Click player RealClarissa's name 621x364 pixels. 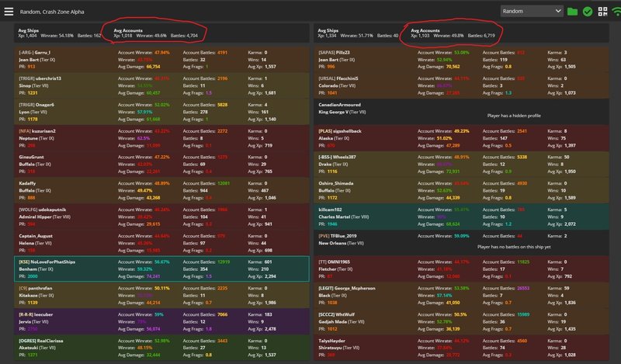[43, 341]
